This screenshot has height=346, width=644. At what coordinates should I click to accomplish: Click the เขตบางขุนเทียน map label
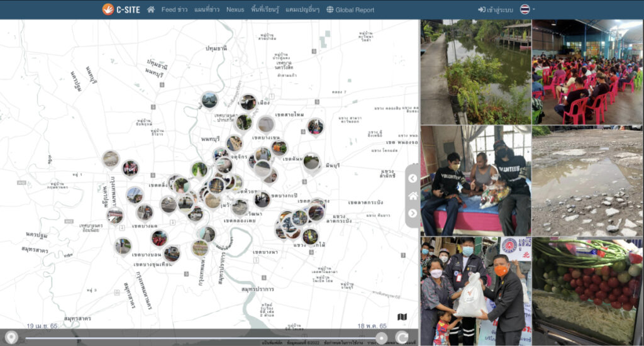(152, 264)
